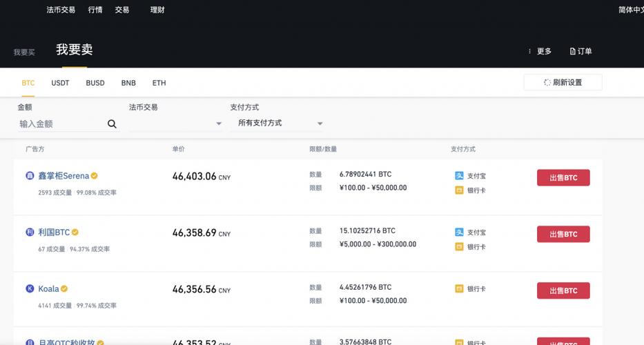The height and width of the screenshot is (345, 644).
Task: Click the search magnifier icon in amount field
Action: click(112, 124)
